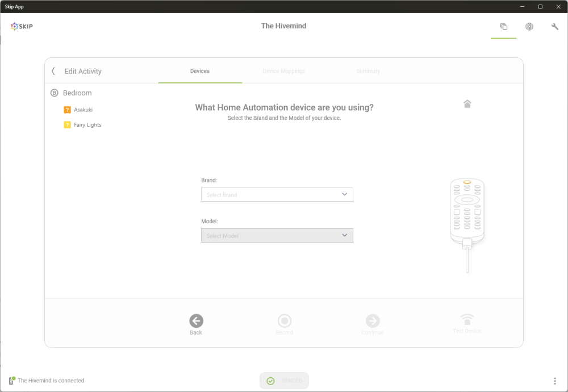Open the Select Brand dropdown
The height and width of the screenshot is (392, 568).
pos(277,194)
